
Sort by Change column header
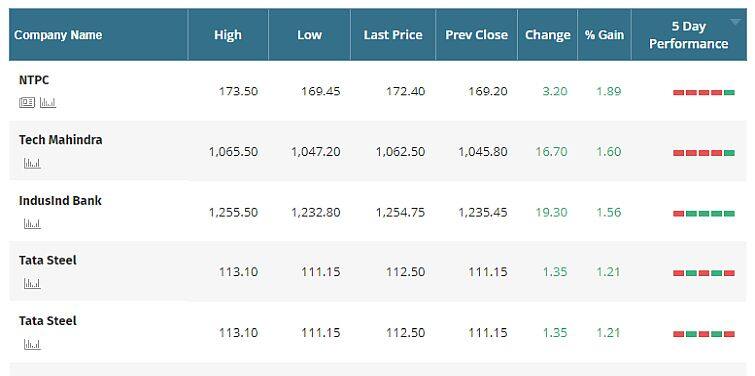[x=547, y=35]
